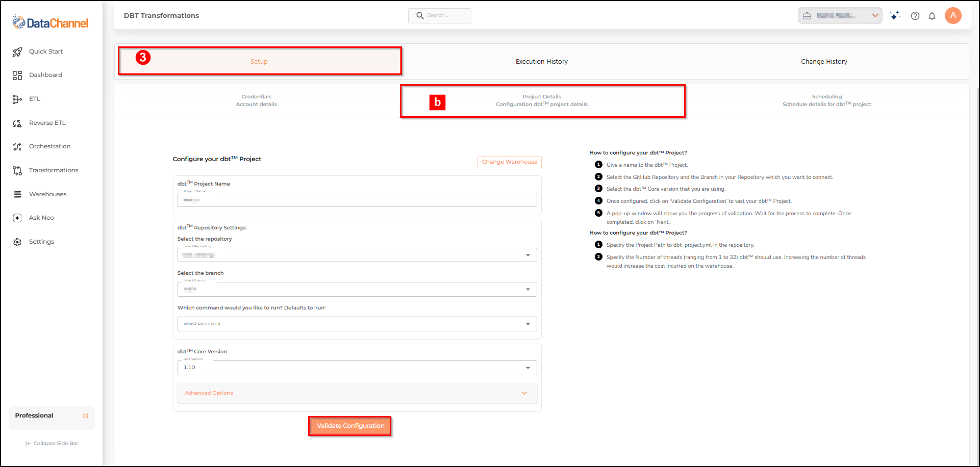The height and width of the screenshot is (467, 980).
Task: Click the Validate Configuration button
Action: tap(350, 426)
